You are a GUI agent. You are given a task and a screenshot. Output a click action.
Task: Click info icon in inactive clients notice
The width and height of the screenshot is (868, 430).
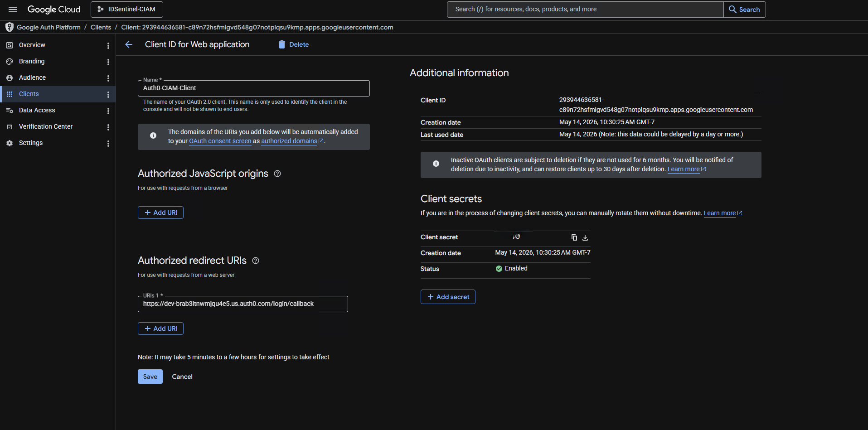[x=436, y=164]
